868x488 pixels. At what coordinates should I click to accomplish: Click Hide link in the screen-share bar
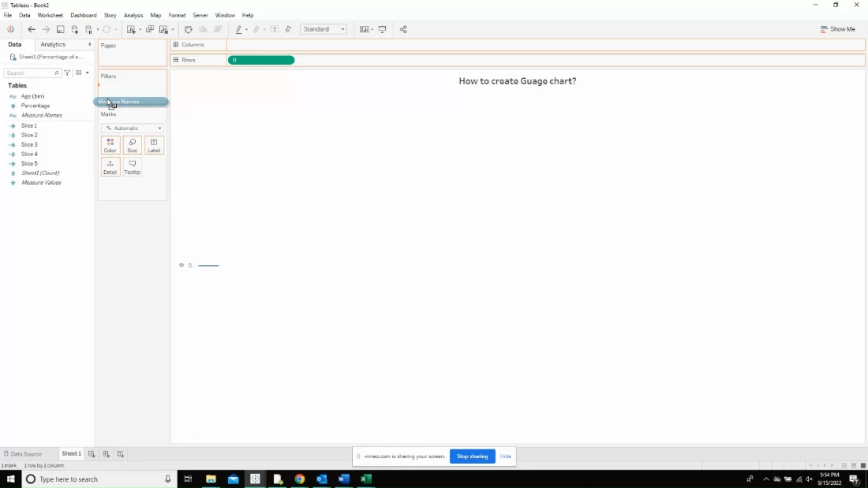(x=505, y=456)
